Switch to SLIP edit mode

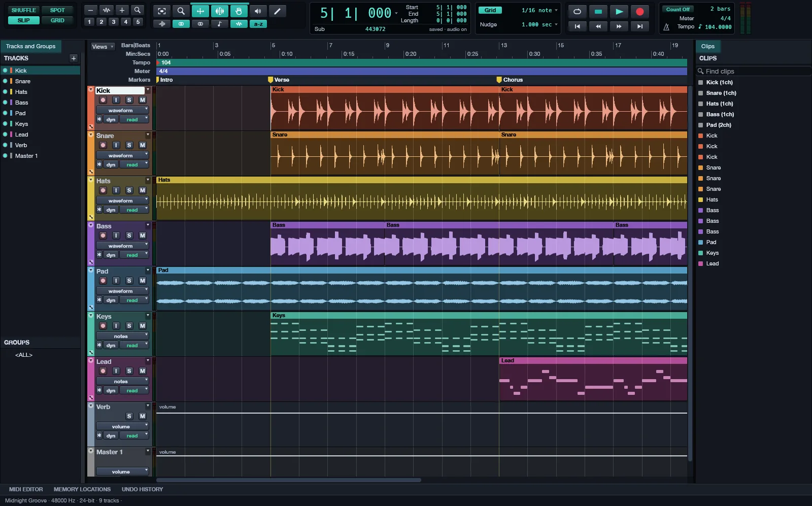[24, 20]
